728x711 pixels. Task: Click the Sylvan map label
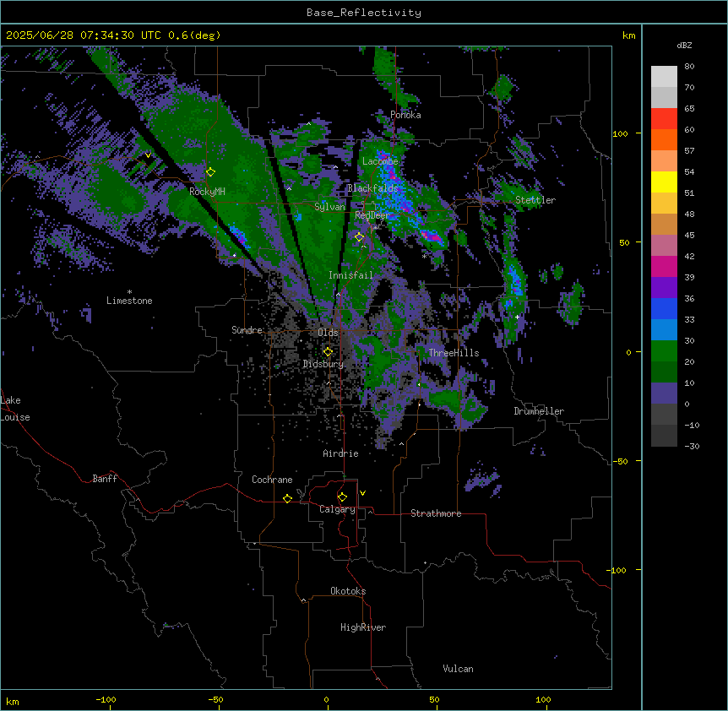[x=329, y=207]
